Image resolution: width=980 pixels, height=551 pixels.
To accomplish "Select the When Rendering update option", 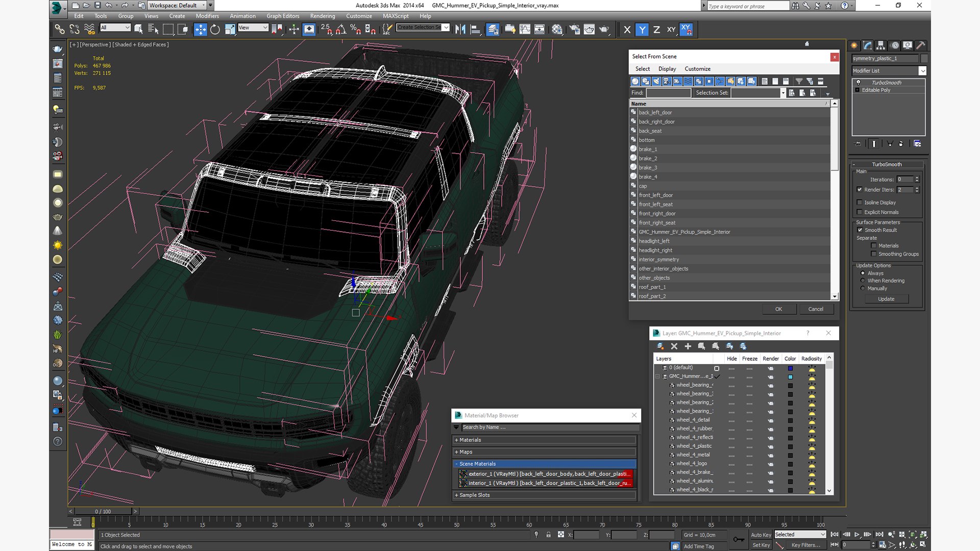I will point(863,281).
